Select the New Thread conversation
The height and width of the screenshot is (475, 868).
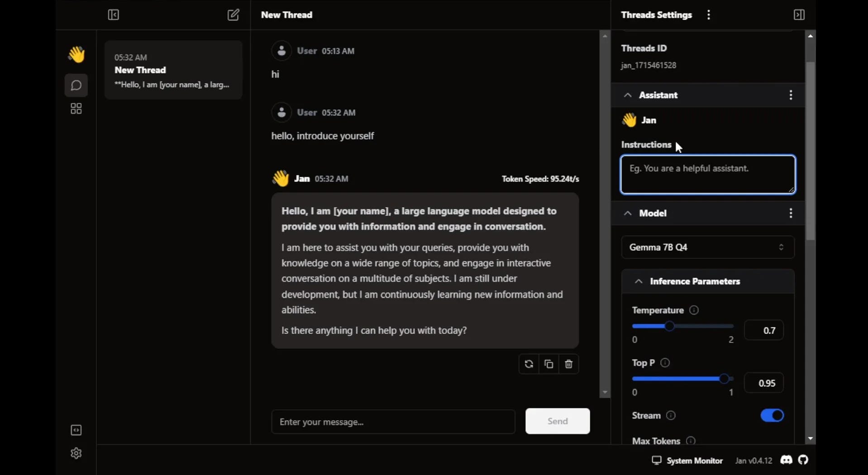pyautogui.click(x=173, y=70)
